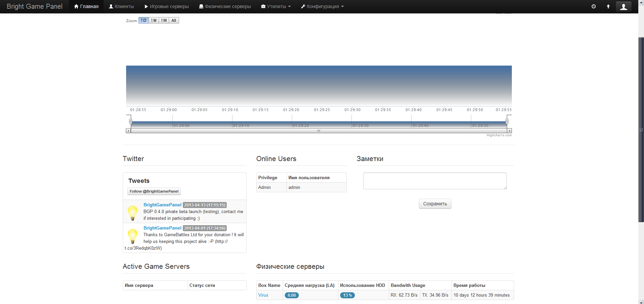
Task: Click the Сохранить button
Action: (x=435, y=204)
